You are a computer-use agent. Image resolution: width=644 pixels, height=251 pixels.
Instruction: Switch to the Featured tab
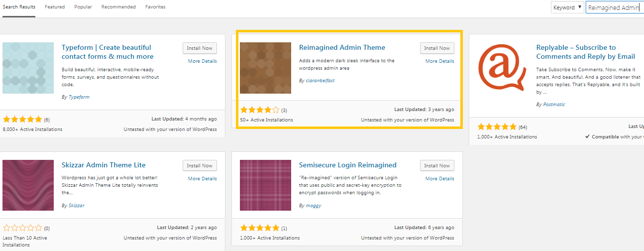tap(55, 7)
